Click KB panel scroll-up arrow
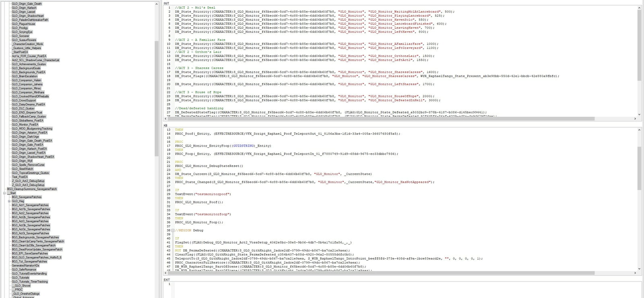 pos(640,130)
